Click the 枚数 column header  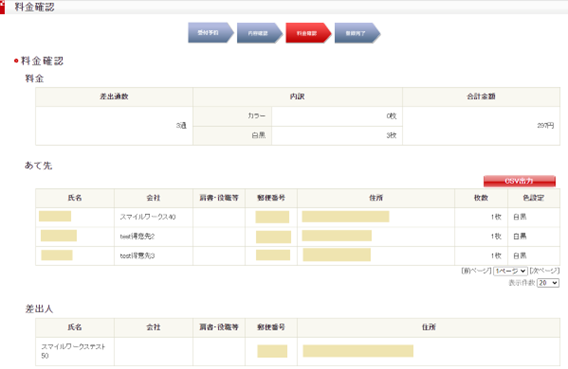(x=481, y=198)
